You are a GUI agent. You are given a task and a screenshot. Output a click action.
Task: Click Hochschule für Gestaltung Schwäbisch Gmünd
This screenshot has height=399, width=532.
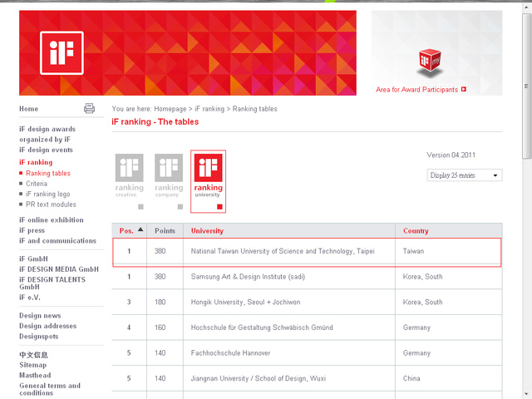click(x=262, y=328)
